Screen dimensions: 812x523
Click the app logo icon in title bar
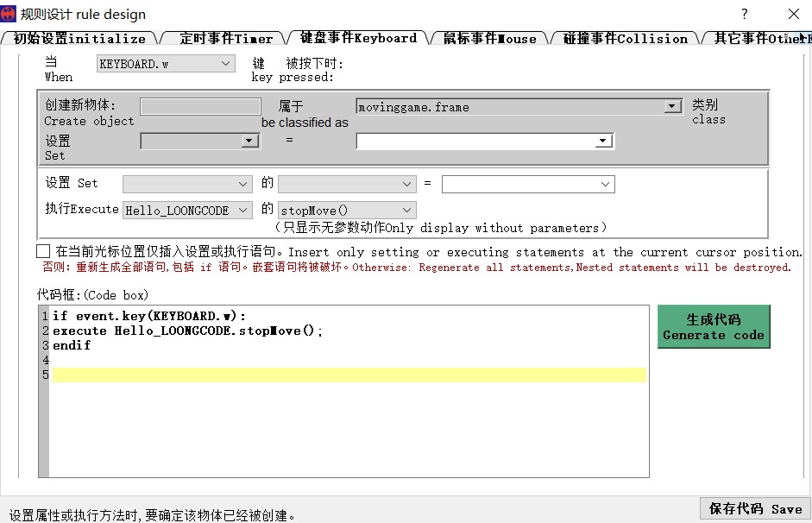(x=9, y=14)
